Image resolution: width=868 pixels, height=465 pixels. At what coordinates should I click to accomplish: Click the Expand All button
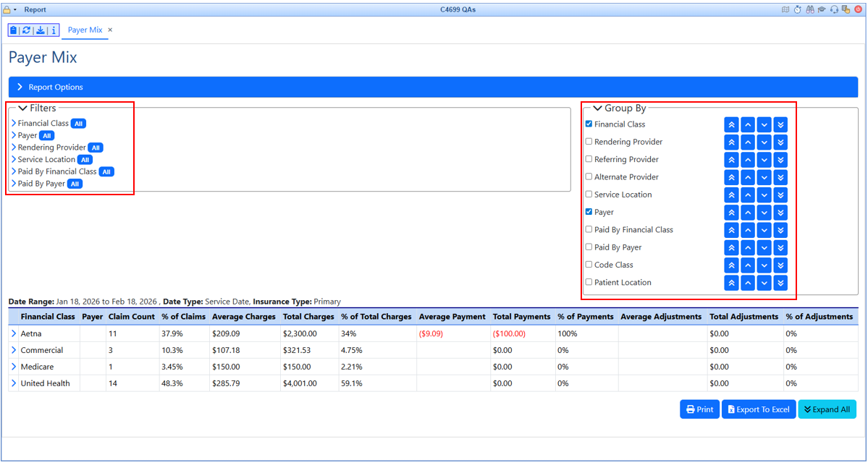click(x=827, y=409)
